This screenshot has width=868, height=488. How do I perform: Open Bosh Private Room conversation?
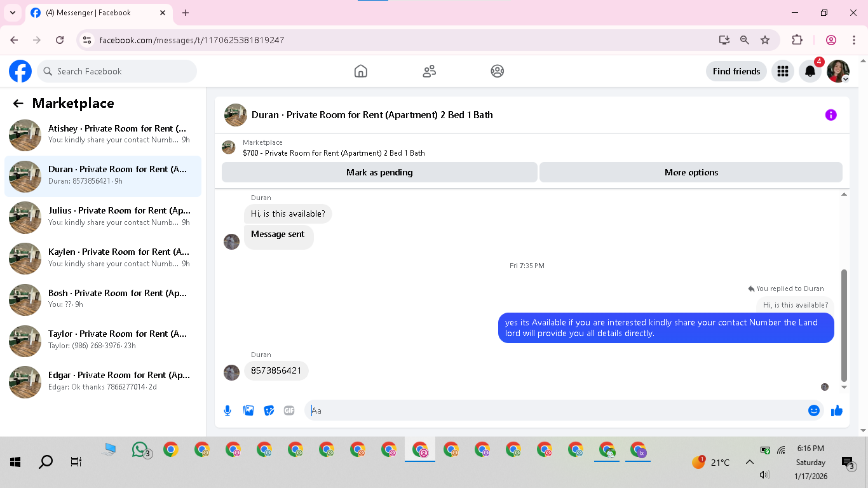[x=103, y=300]
